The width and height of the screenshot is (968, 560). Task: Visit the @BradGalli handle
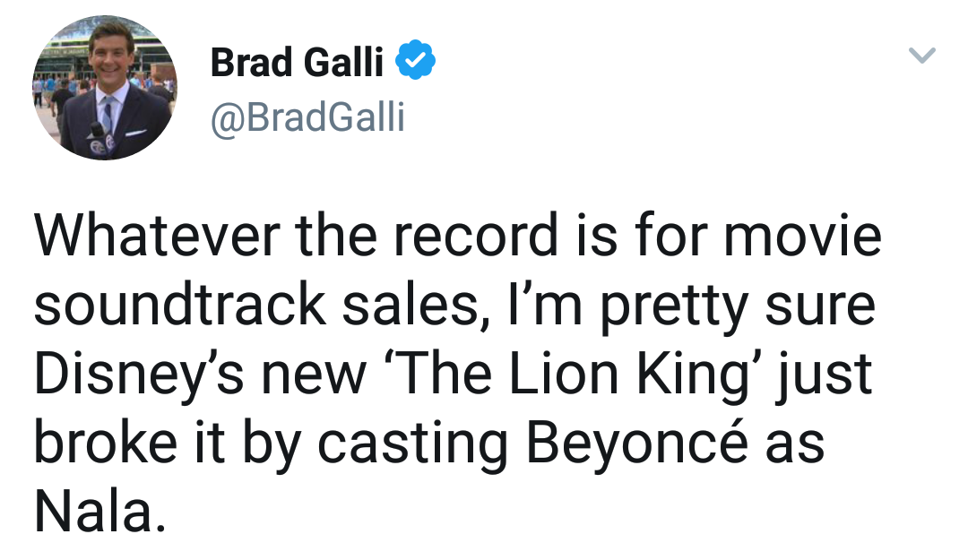click(x=307, y=116)
